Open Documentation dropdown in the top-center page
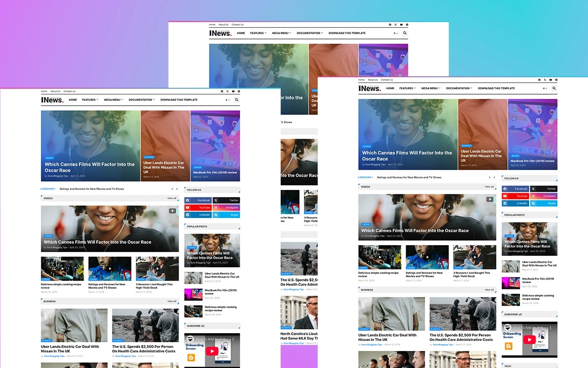This screenshot has height=368, width=588. 310,33
